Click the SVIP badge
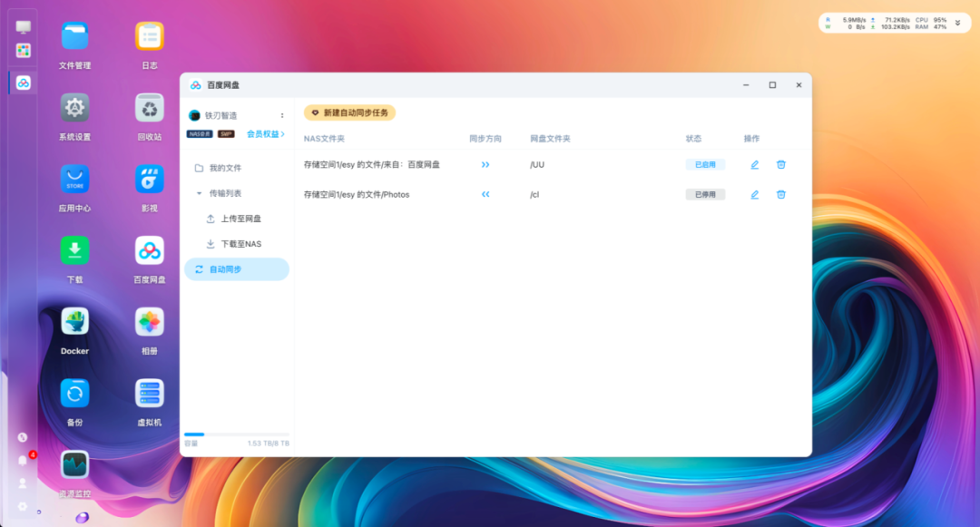Screen dimensions: 980x527 [x=226, y=133]
